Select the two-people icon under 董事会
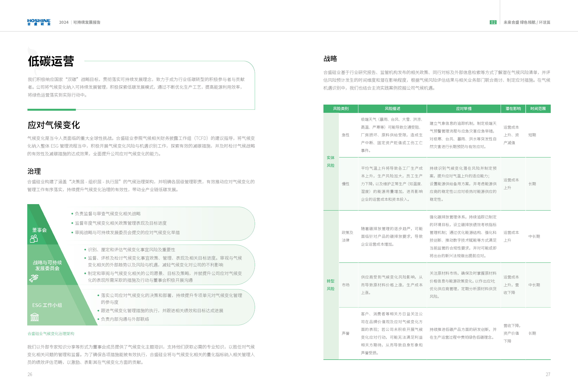Image resolution: width=578 pixels, height=392 pixels. (34, 239)
